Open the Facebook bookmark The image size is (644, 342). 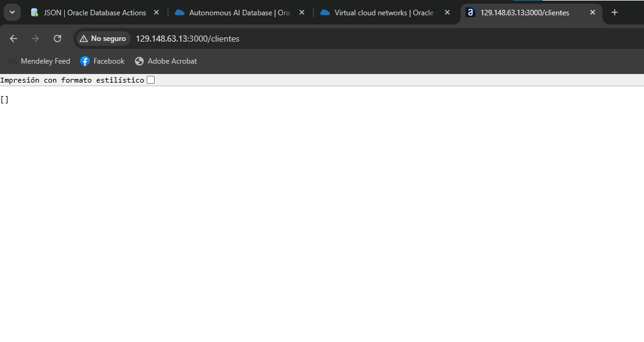(102, 61)
